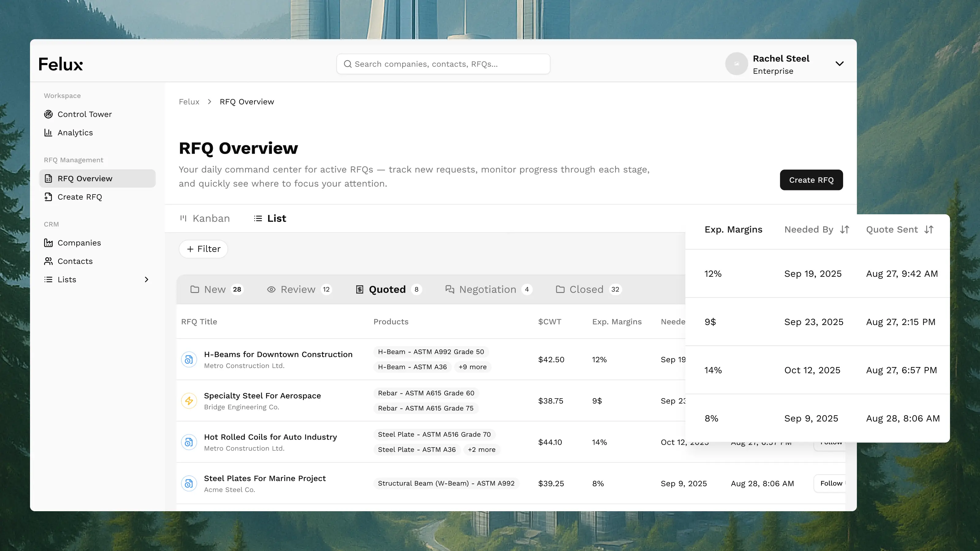Sort by the Quote Sent column
The width and height of the screenshot is (980, 551).
click(929, 229)
